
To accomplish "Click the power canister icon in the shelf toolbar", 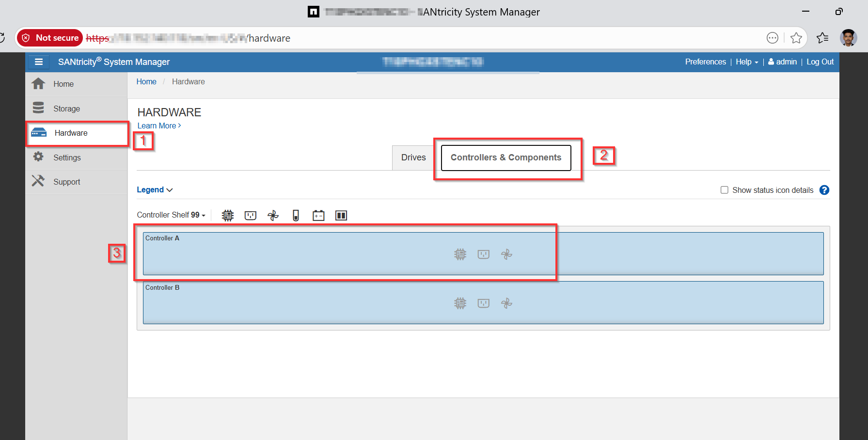I will [x=250, y=216].
